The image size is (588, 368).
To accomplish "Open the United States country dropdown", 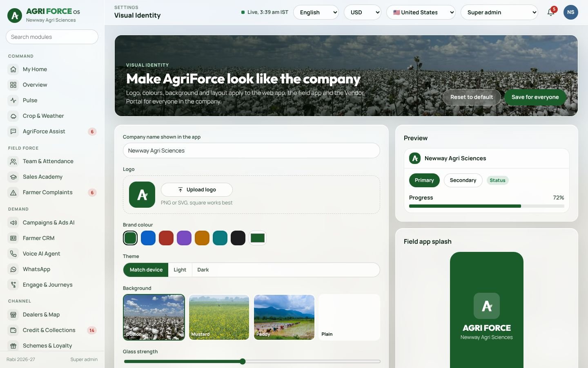I will [x=421, y=12].
